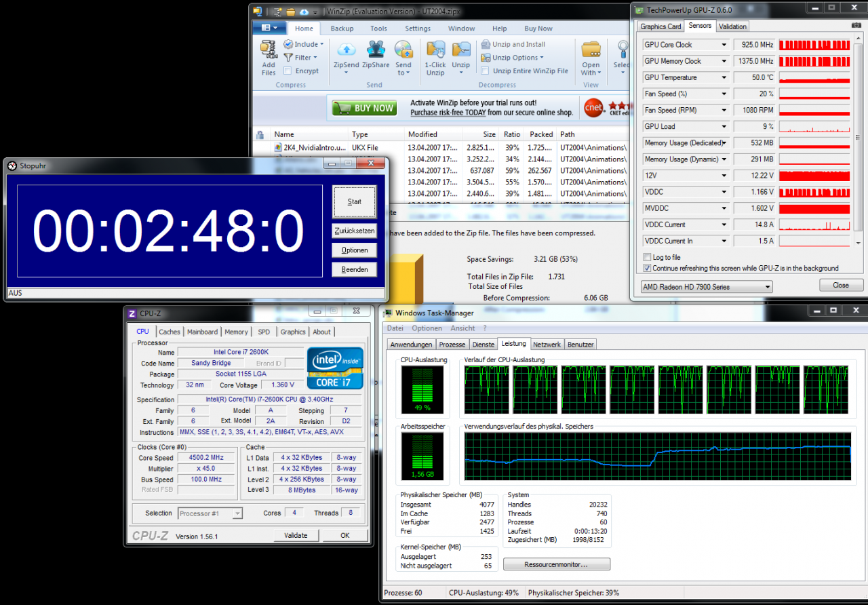Viewport: 868px width, 605px height.
Task: Open the Fan Speed (RPM) sensor dropdown
Action: 724,110
